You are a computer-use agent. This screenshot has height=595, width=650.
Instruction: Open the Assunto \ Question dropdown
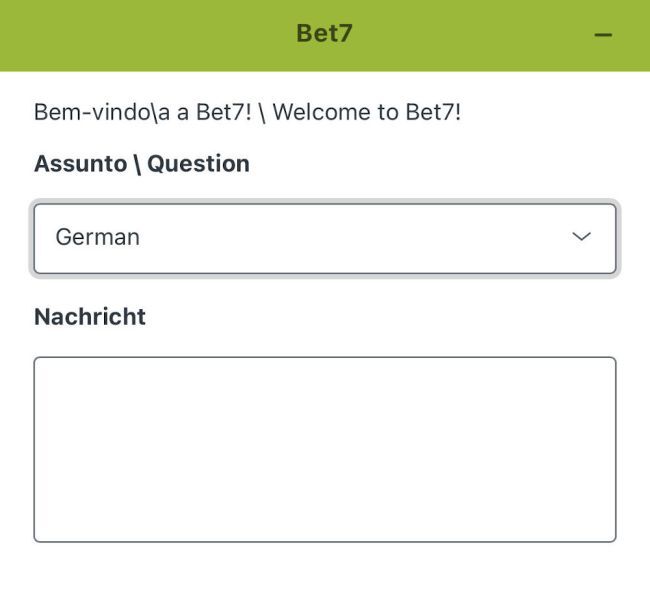coord(324,238)
